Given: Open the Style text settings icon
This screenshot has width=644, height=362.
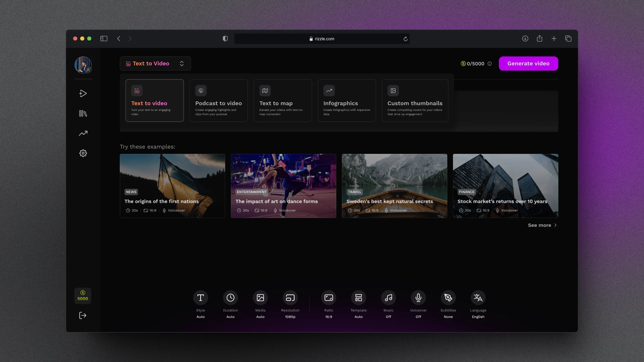Looking at the screenshot, I should point(200,298).
